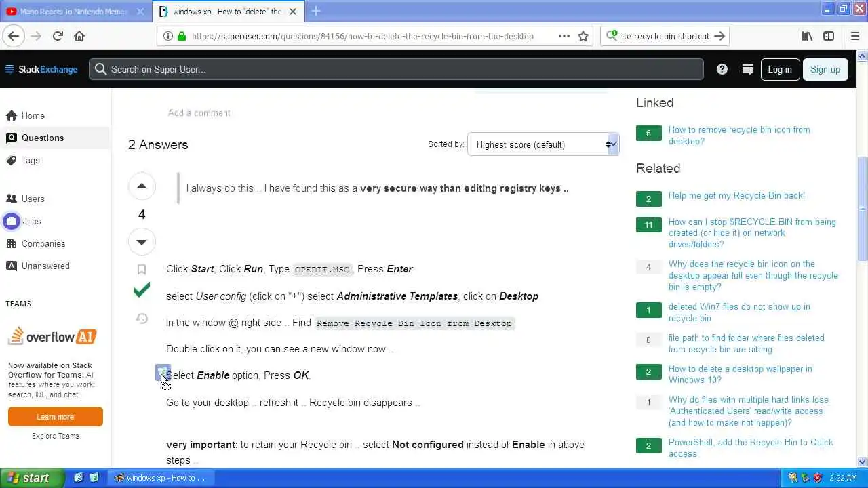Open the Library icon in toolbar
The width and height of the screenshot is (868, 488).
point(807,36)
